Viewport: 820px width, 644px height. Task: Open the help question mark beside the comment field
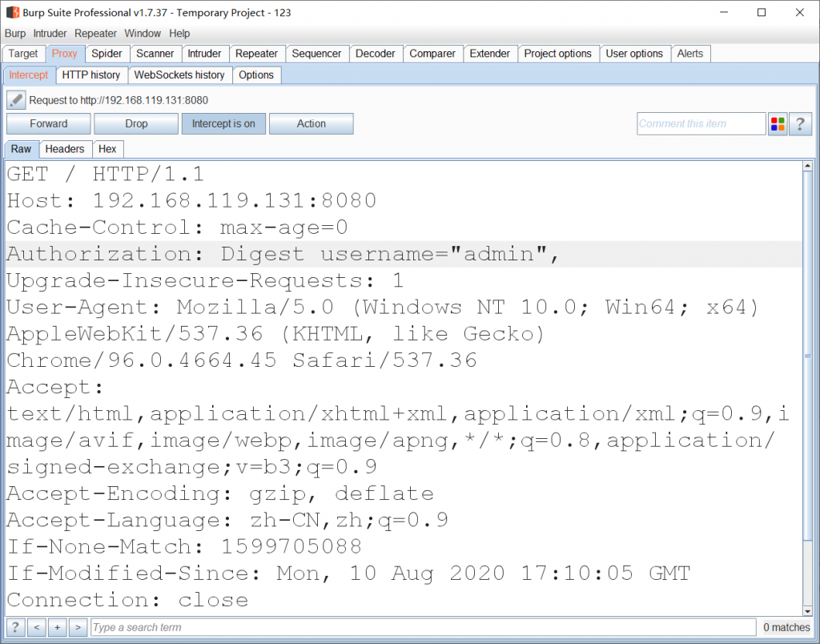pyautogui.click(x=800, y=124)
